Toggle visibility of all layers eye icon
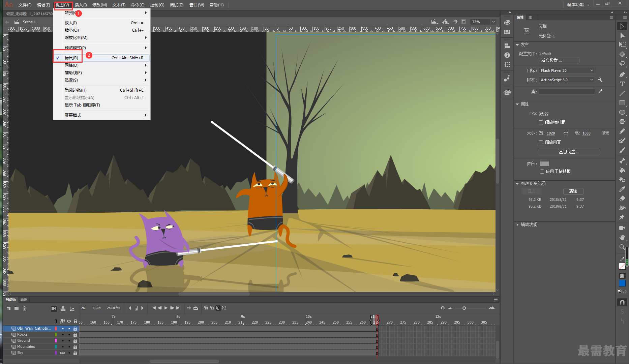Viewport: 629px width, 364px height. (69, 321)
